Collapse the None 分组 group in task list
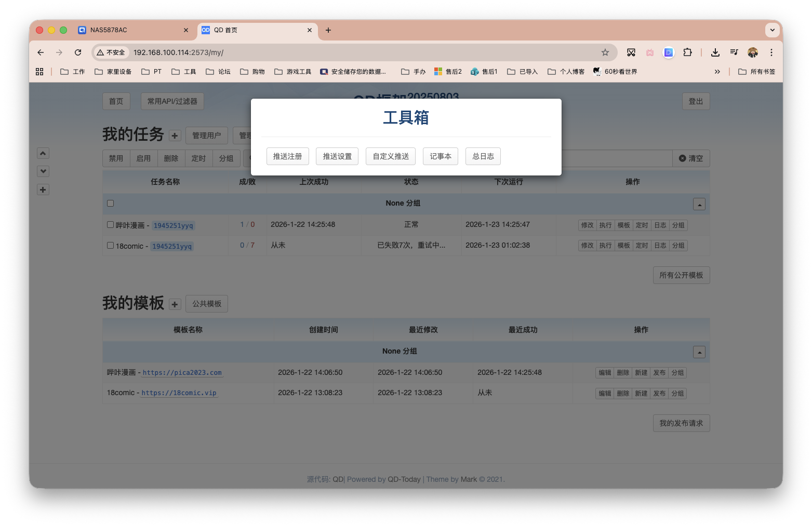The image size is (812, 527). click(x=699, y=204)
